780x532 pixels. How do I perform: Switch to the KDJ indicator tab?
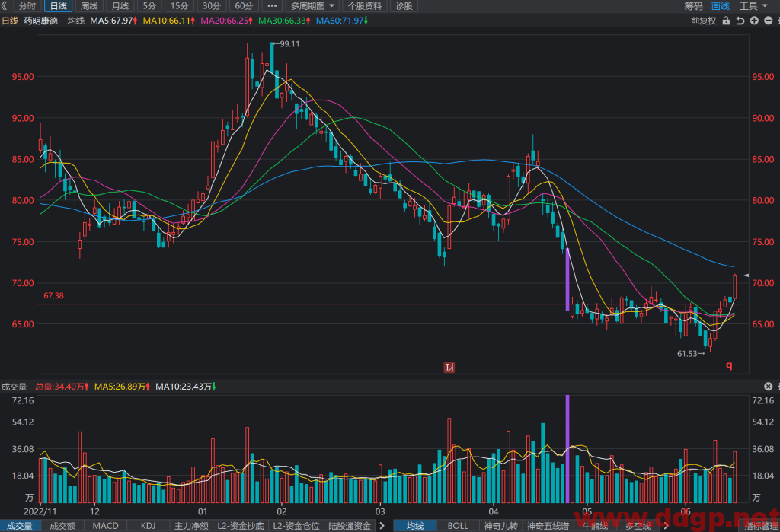149,526
